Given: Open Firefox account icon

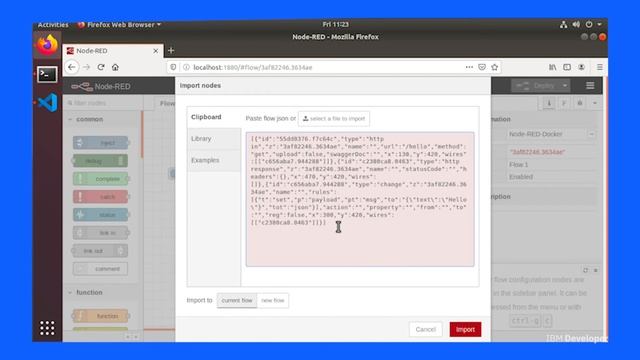Looking at the screenshot, I should pos(582,67).
